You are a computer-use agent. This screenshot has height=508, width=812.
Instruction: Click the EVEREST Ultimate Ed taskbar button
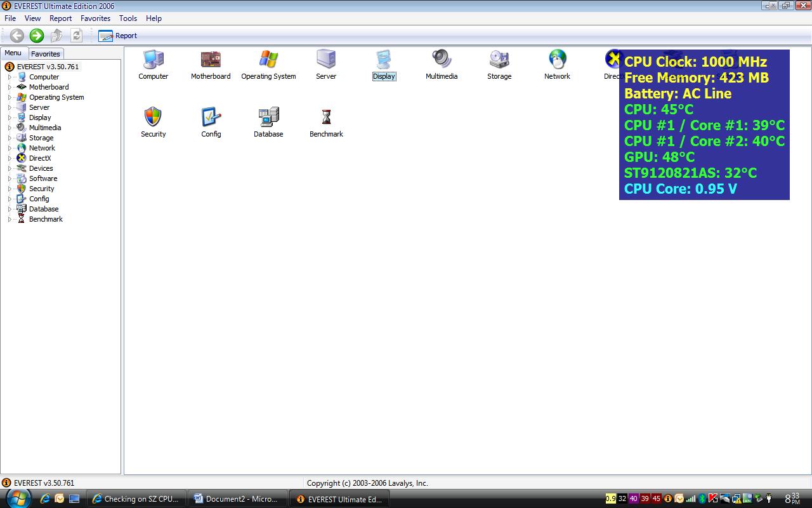340,499
